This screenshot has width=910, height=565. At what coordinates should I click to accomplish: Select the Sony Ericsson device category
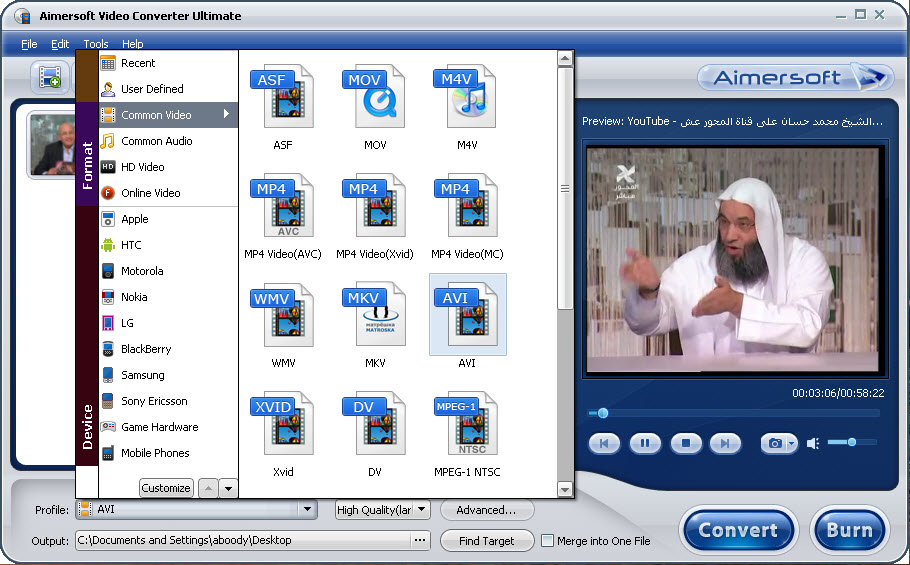[168, 401]
